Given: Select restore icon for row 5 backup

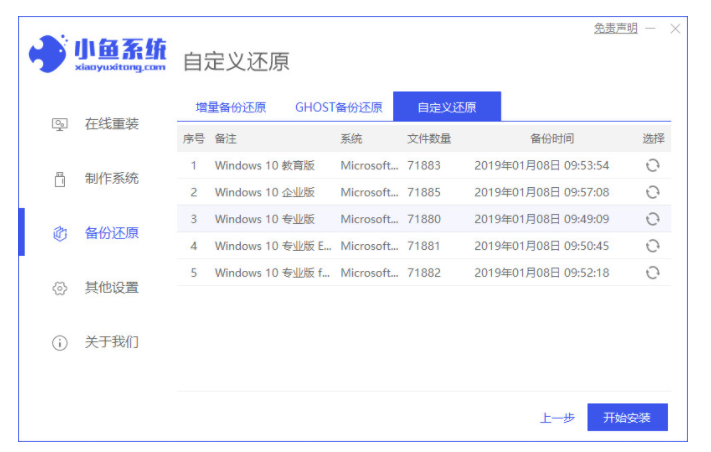Looking at the screenshot, I should tap(652, 272).
